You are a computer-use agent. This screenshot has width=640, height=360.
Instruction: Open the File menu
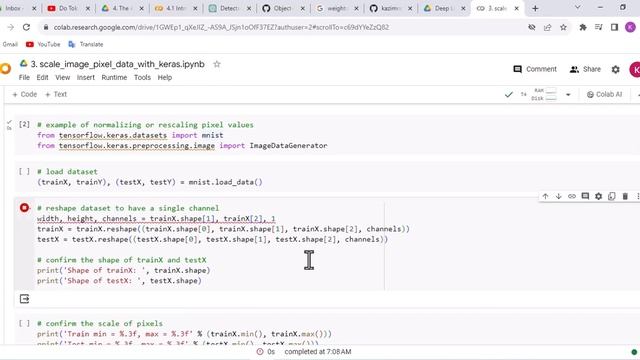click(24, 78)
